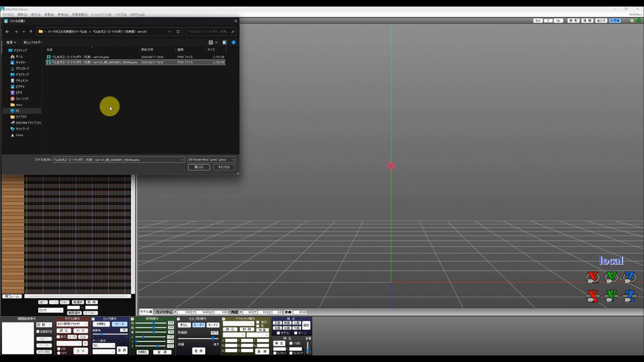Go up one folder level
Screen dimensions: 644x362
coord(31,32)
